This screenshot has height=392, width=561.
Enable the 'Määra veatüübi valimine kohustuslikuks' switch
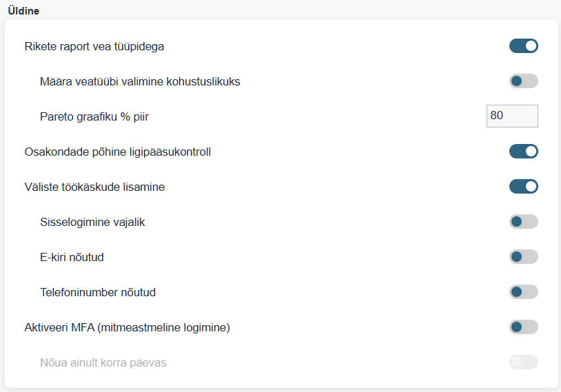click(x=523, y=81)
